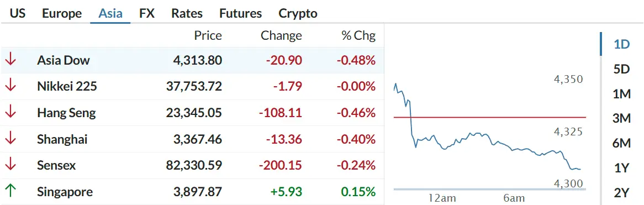Switch to the Crypto tab
Viewport: 644px width, 205px height.
pyautogui.click(x=298, y=13)
